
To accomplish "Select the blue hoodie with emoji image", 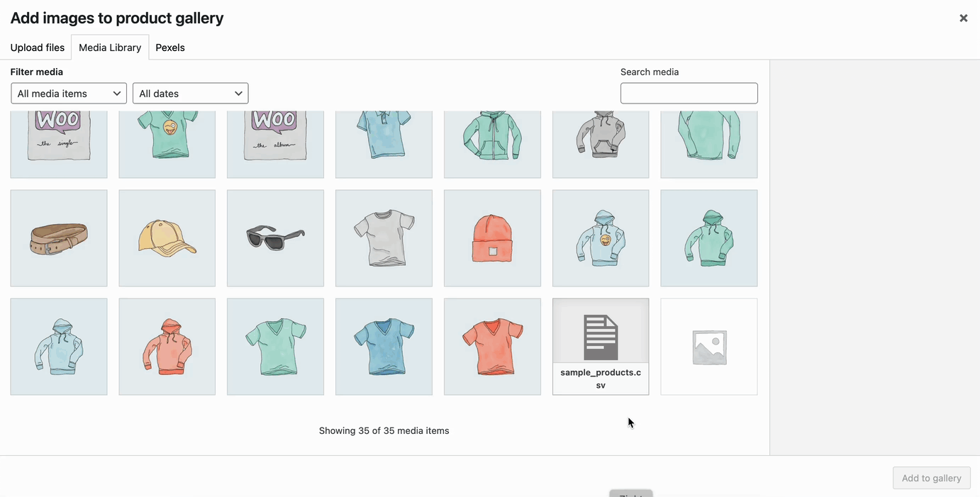I will (x=601, y=238).
